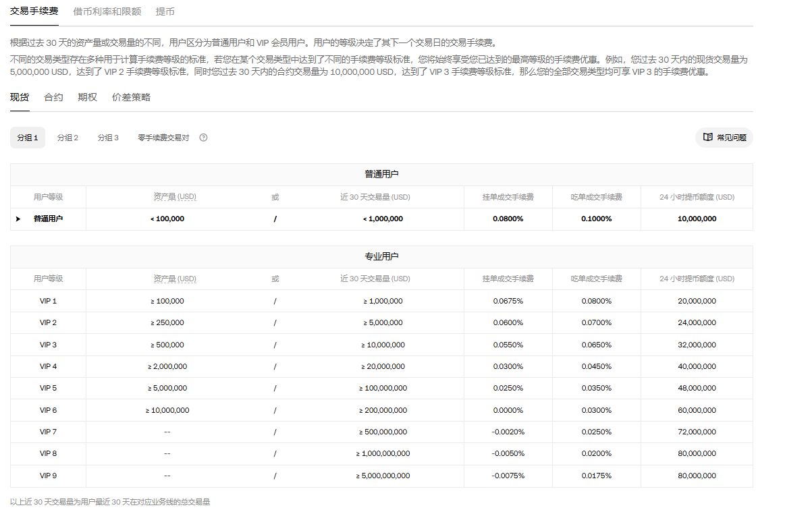Screen dimensions: 812x516
Task: Click 资产量 (USD) header in 专业用户 table
Action: click(x=175, y=279)
